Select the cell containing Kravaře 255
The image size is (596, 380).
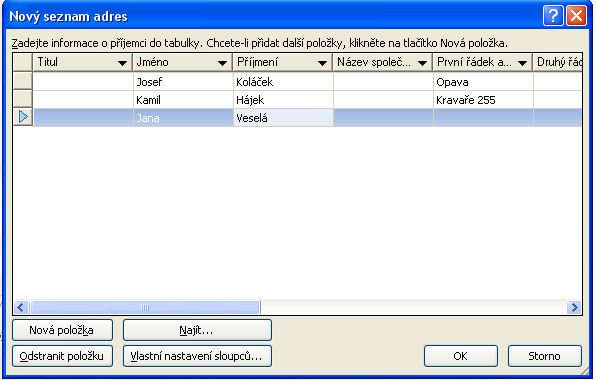[483, 100]
